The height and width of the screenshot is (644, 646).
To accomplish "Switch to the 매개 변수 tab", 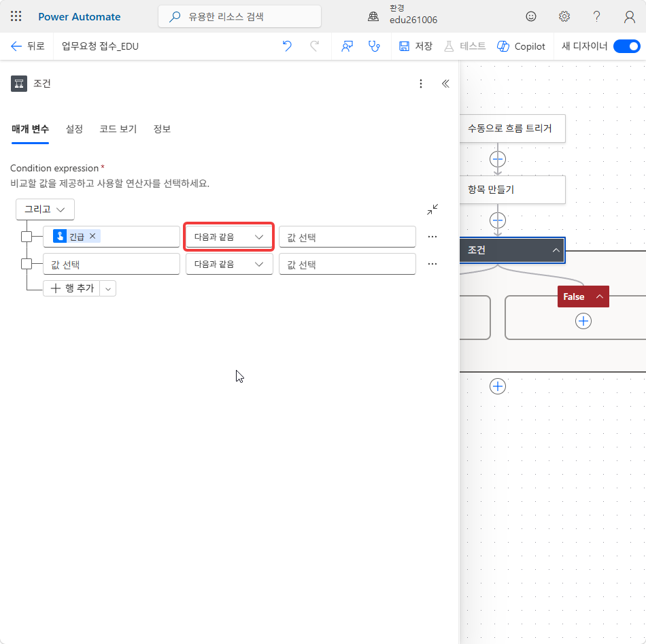I will [30, 129].
